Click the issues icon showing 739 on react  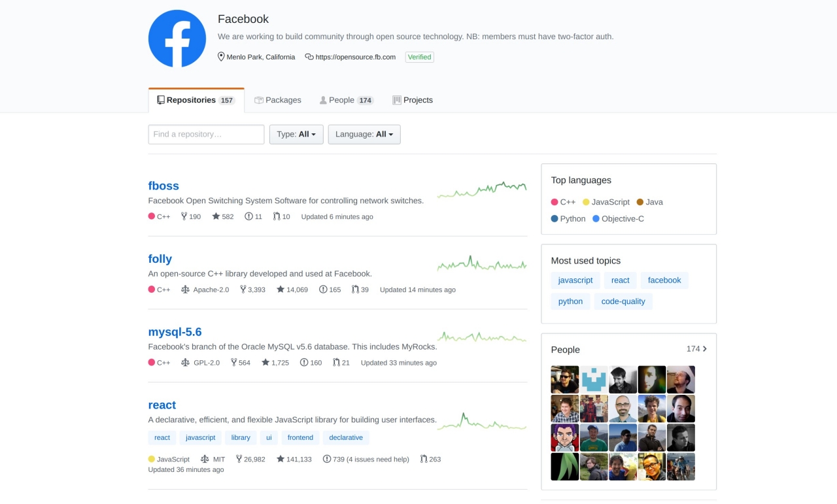(327, 459)
